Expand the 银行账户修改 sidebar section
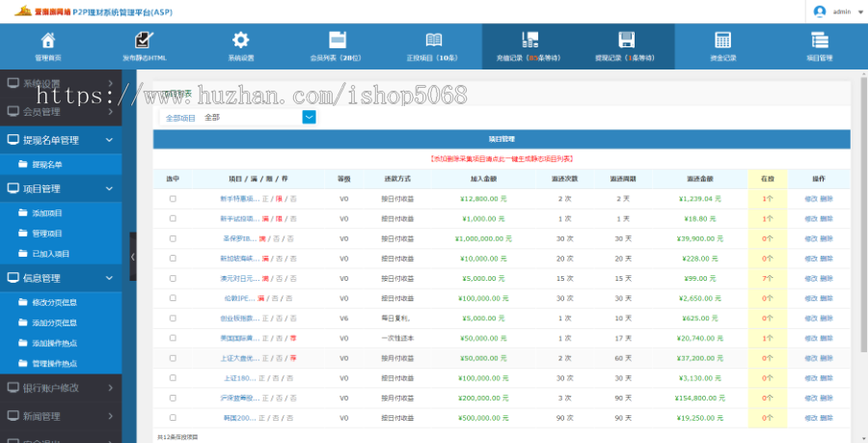 (61, 388)
